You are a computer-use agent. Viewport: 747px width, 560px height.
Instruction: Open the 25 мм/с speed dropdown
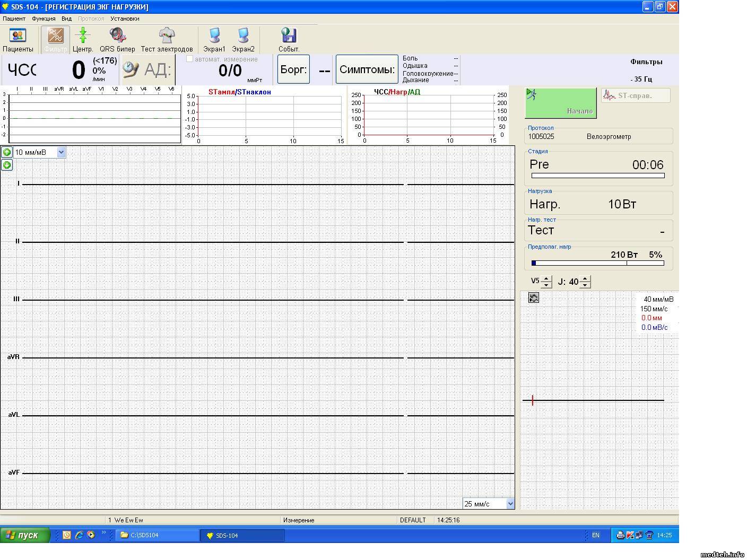[510, 504]
